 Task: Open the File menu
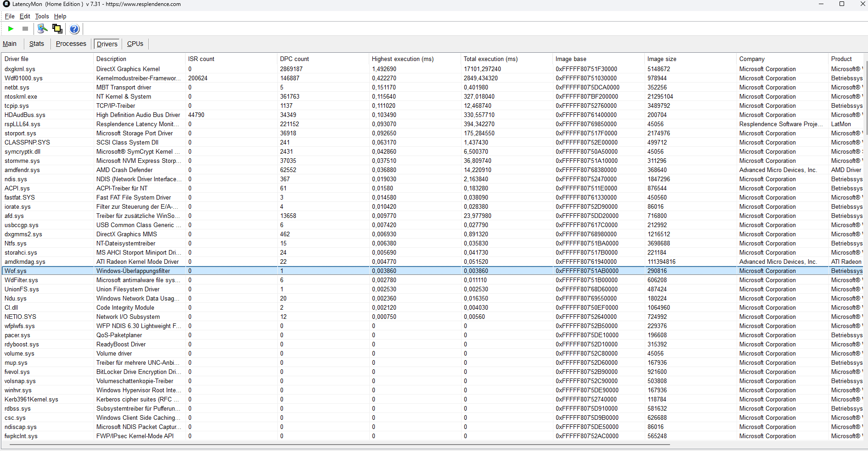coord(10,16)
